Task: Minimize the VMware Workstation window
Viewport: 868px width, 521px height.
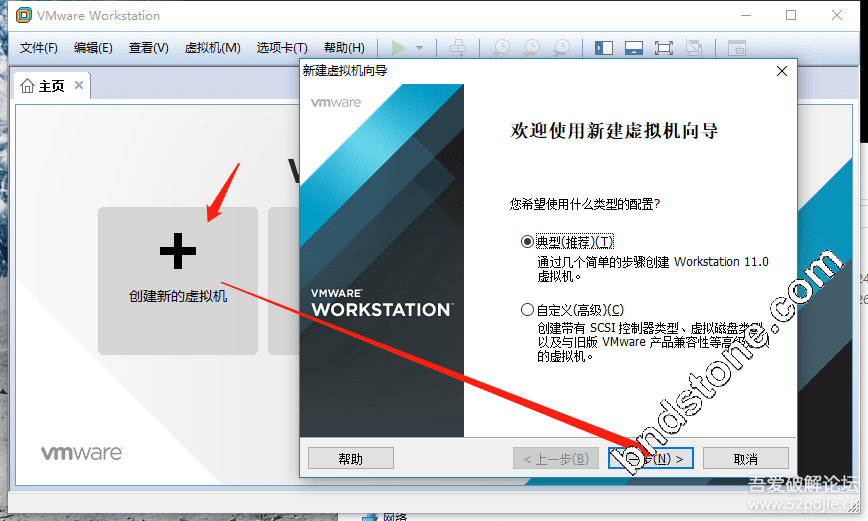Action: coord(746,16)
